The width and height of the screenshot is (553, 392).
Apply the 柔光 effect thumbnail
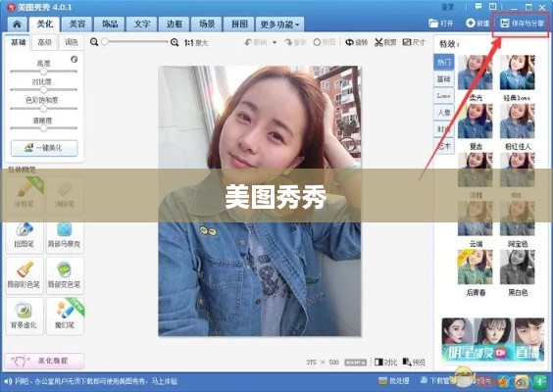(x=476, y=73)
